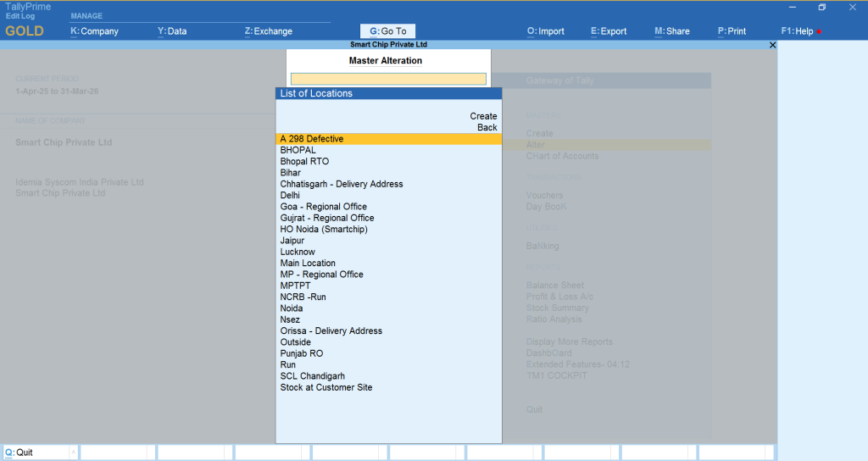The height and width of the screenshot is (461, 868).
Task: Click Back in List of Locations
Action: tap(487, 127)
